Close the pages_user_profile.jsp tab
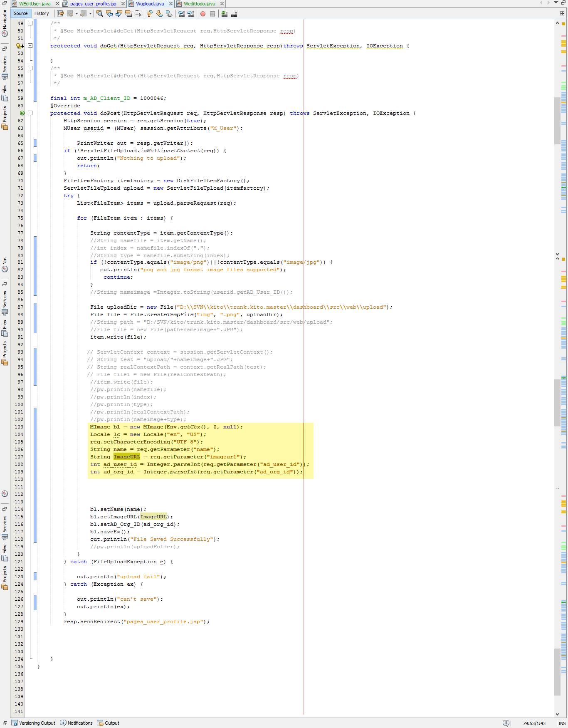Viewport: 568px width, 728px height. click(123, 4)
